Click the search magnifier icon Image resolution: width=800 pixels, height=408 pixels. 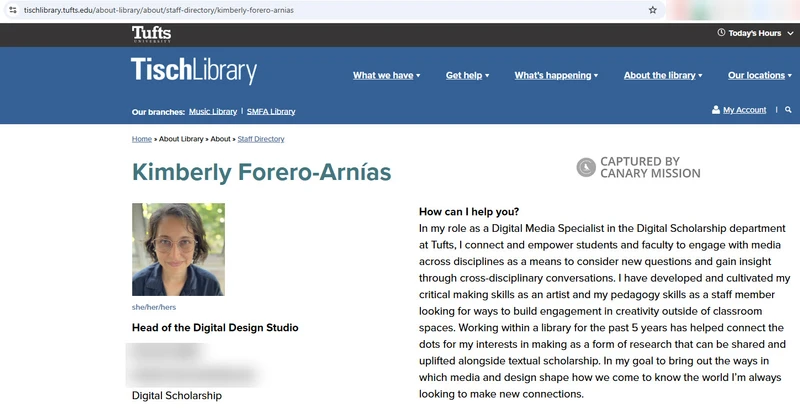788,110
